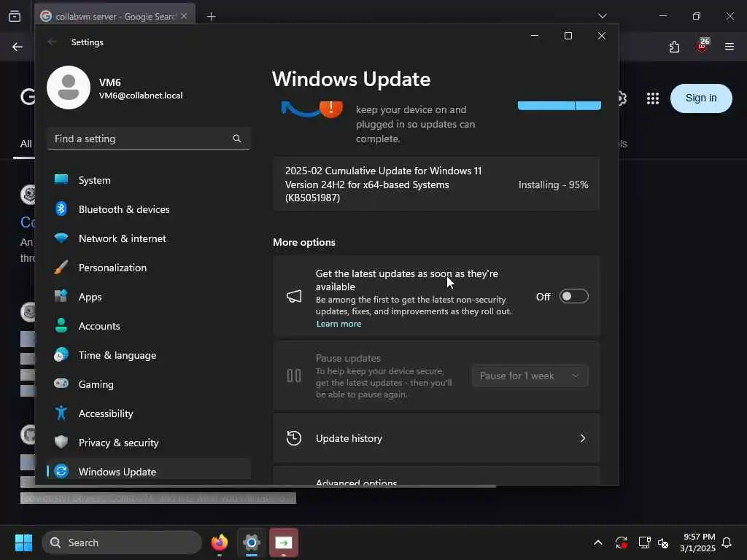
Task: Click the uBlock extension icon with badge 26
Action: point(703,46)
